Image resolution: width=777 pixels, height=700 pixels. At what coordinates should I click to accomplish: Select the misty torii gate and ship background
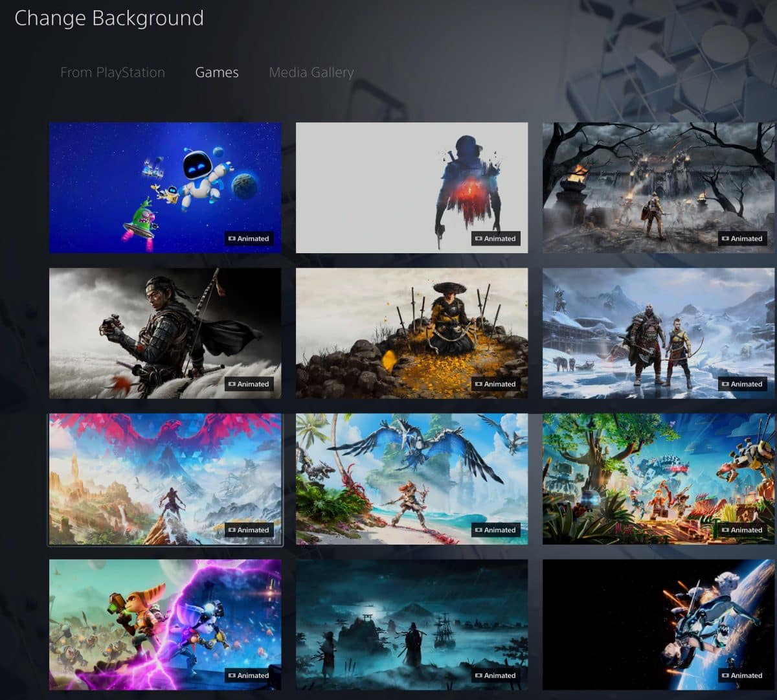[412, 625]
